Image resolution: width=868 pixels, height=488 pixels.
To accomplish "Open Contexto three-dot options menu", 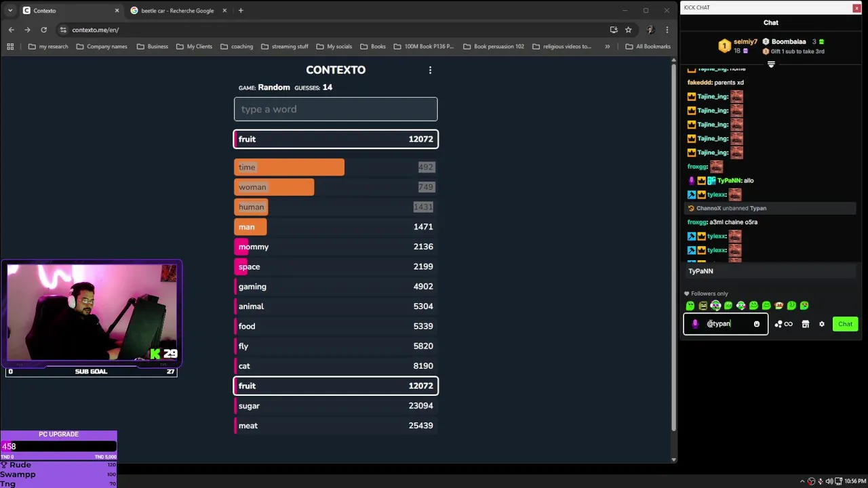I will (x=430, y=70).
